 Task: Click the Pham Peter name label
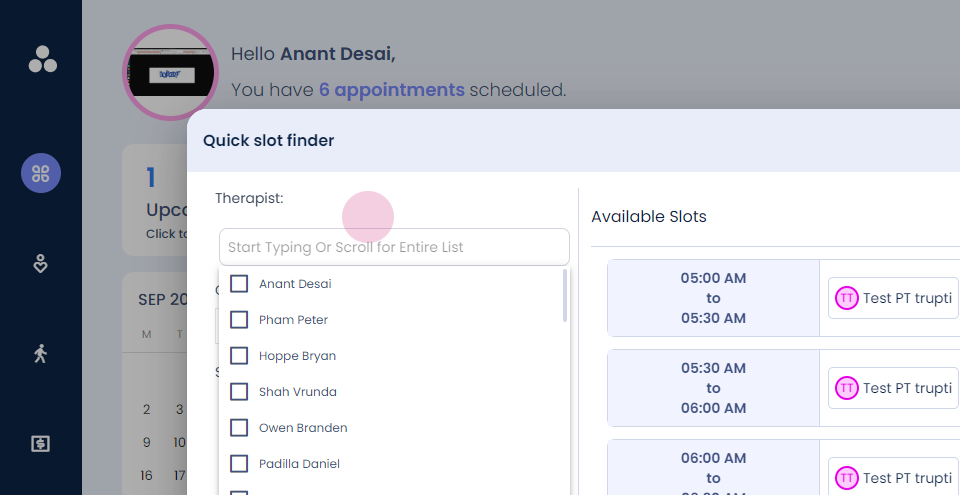point(293,320)
